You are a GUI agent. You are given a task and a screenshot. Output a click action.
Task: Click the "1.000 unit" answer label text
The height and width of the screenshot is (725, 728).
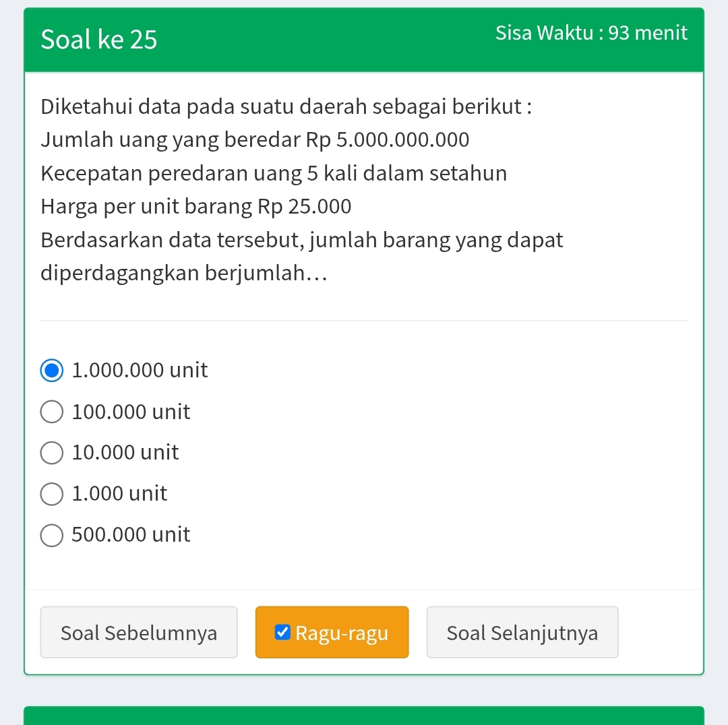(120, 494)
